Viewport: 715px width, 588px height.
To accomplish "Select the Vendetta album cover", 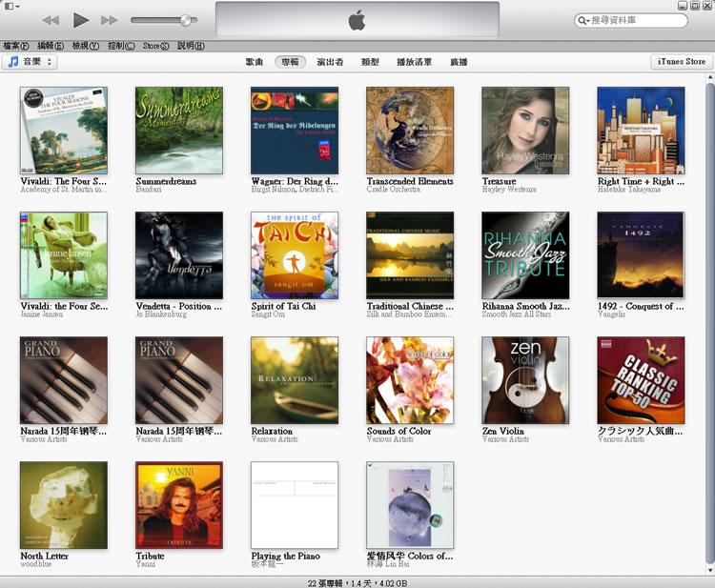I will [x=179, y=255].
